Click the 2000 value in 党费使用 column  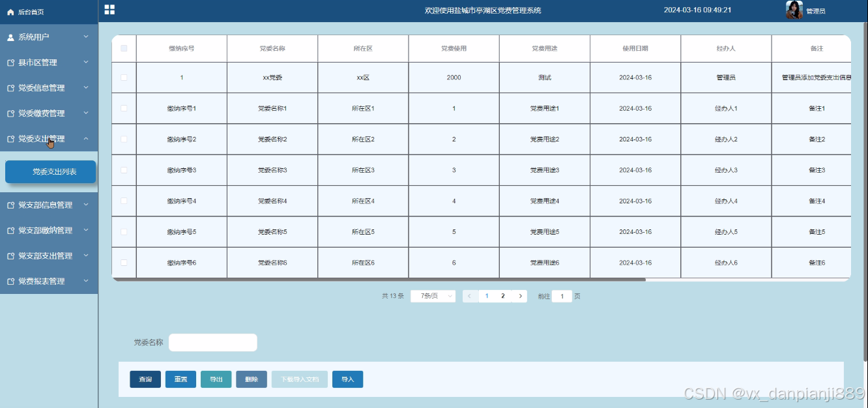point(454,78)
